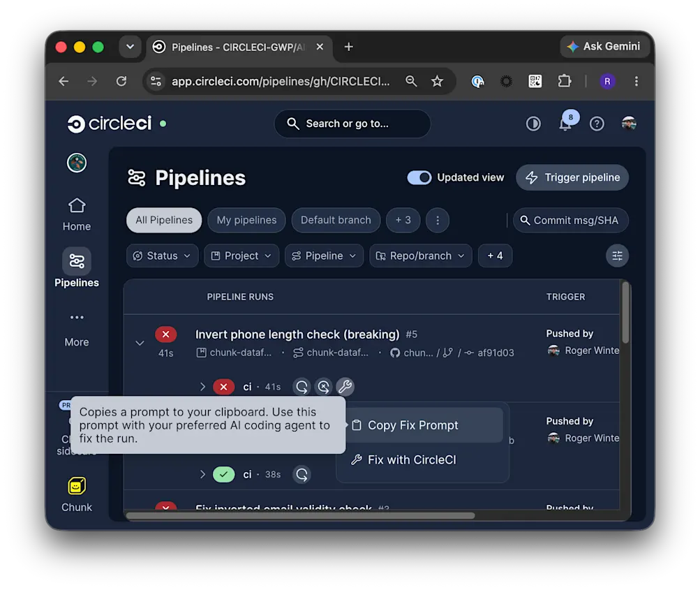Select the All Pipelines tab

[x=164, y=220]
